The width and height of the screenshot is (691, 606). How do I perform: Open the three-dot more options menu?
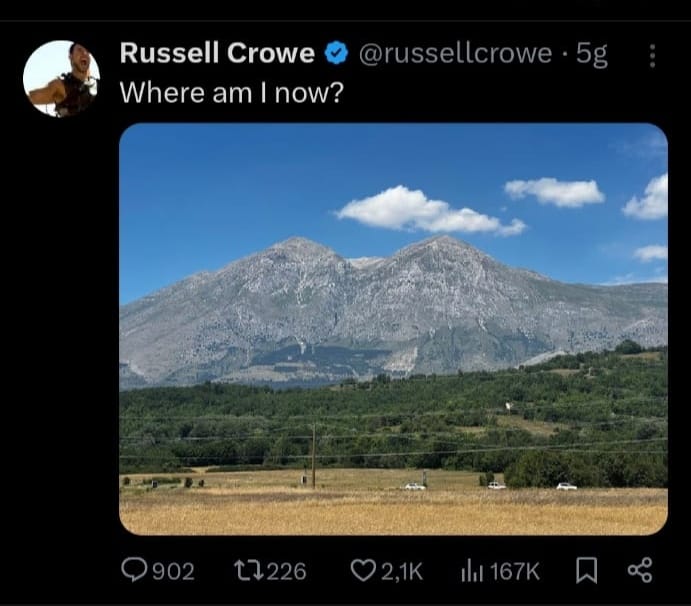pyautogui.click(x=653, y=56)
